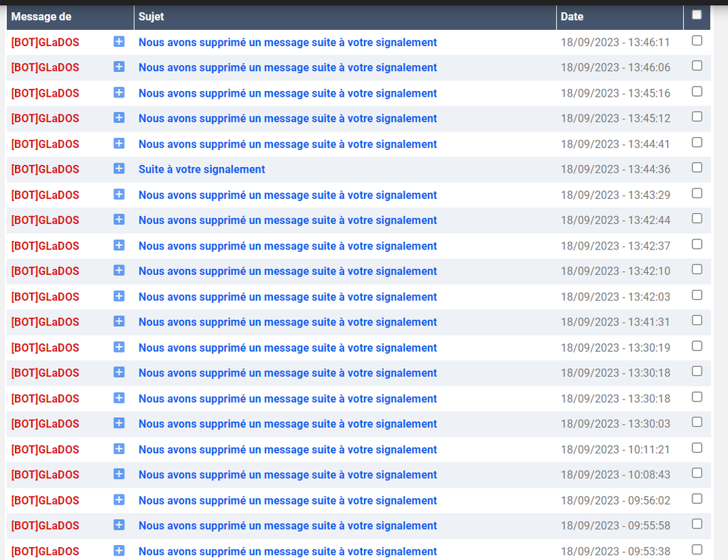
Task: Expand the 09:55:58 message preview
Action: [x=119, y=524]
